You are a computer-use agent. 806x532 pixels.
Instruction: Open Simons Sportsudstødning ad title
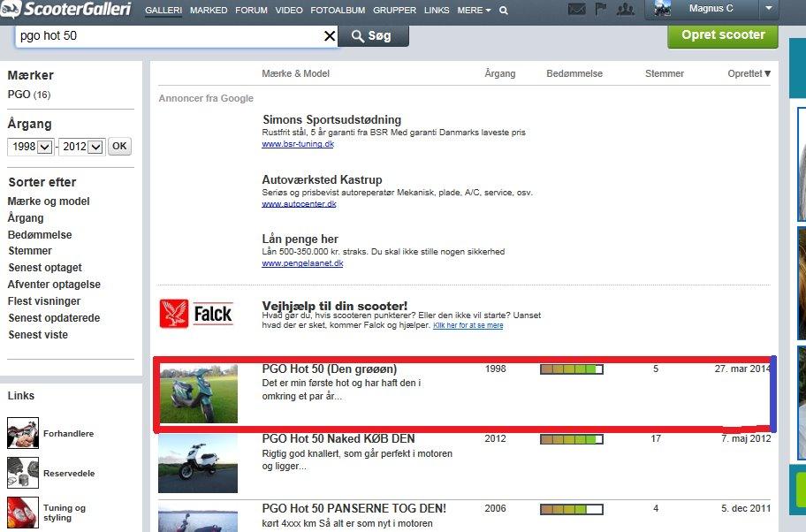pos(332,120)
